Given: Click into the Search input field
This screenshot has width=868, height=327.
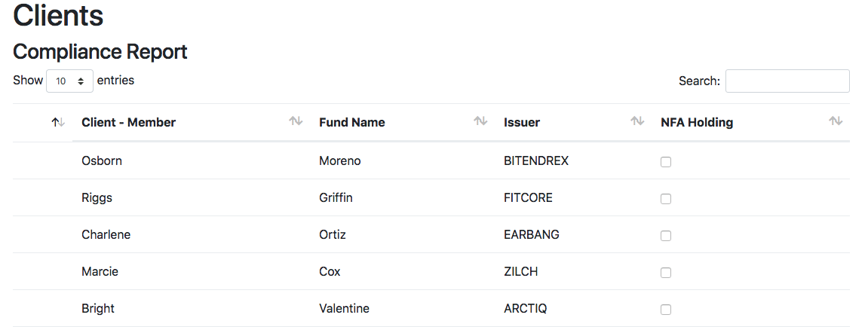Looking at the screenshot, I should click(787, 81).
